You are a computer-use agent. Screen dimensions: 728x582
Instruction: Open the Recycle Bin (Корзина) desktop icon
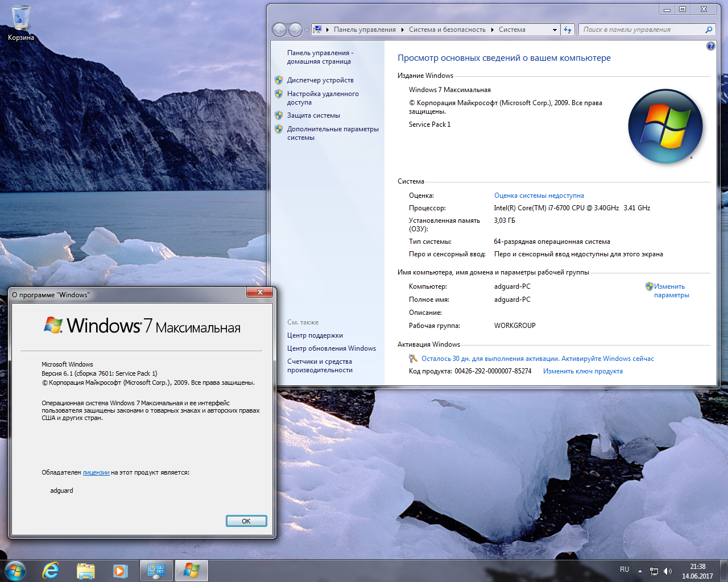pyautogui.click(x=21, y=23)
